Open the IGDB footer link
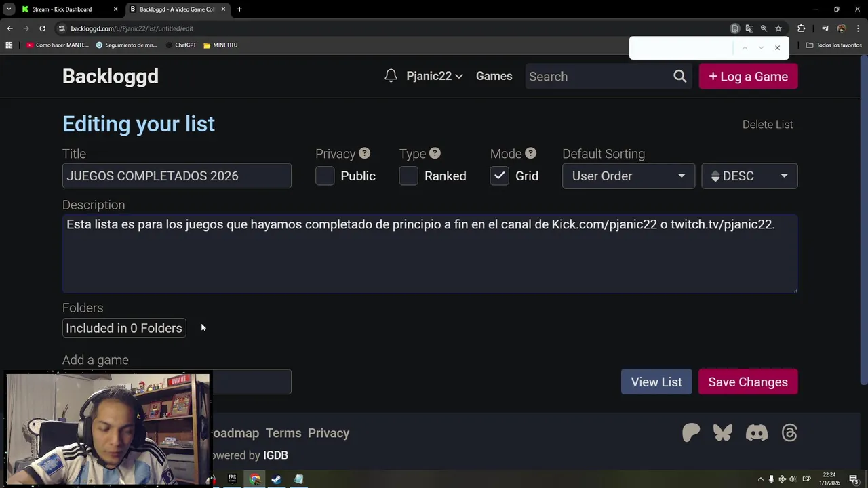Viewport: 868px width, 488px height. click(x=275, y=455)
